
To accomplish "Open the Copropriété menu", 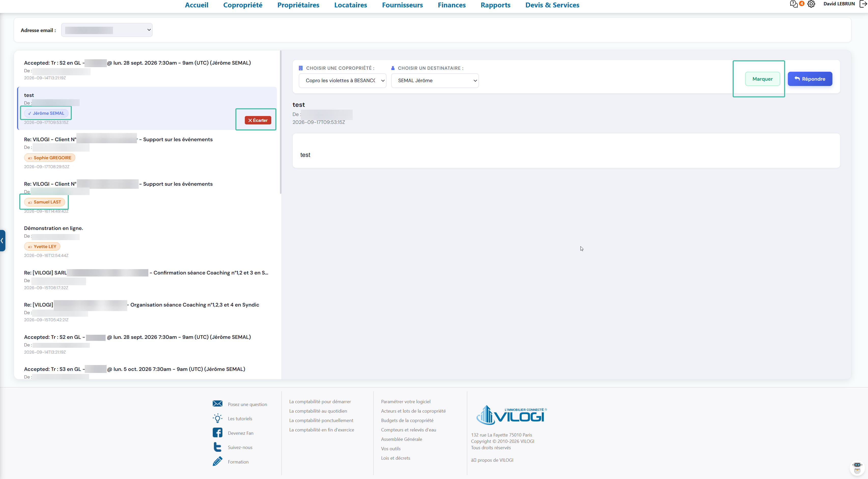I will [243, 5].
